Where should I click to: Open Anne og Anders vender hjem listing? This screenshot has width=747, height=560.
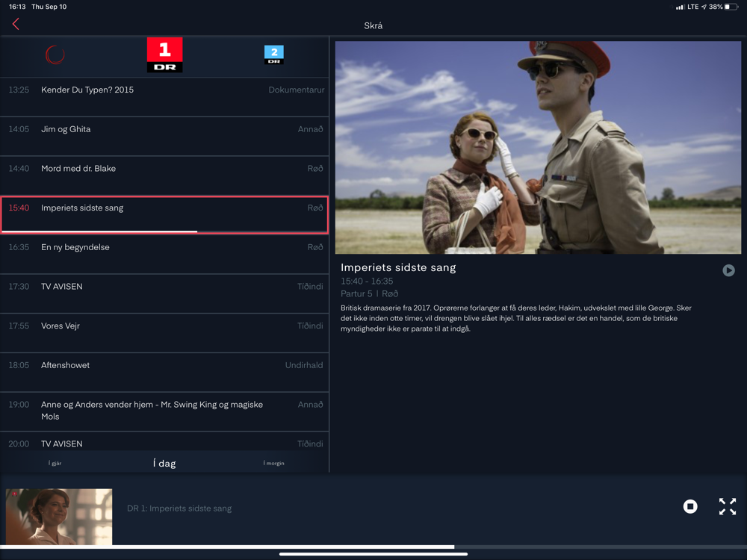[164, 412]
